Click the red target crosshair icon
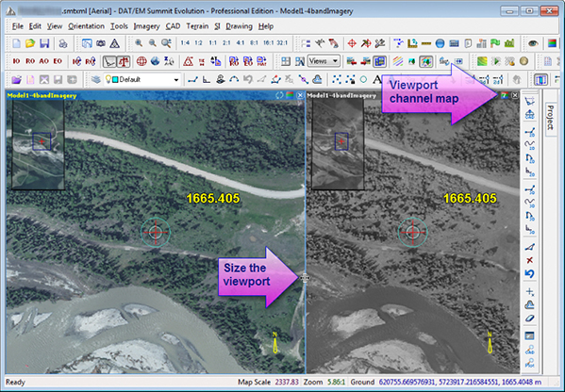This screenshot has height=392, width=565. (352, 43)
